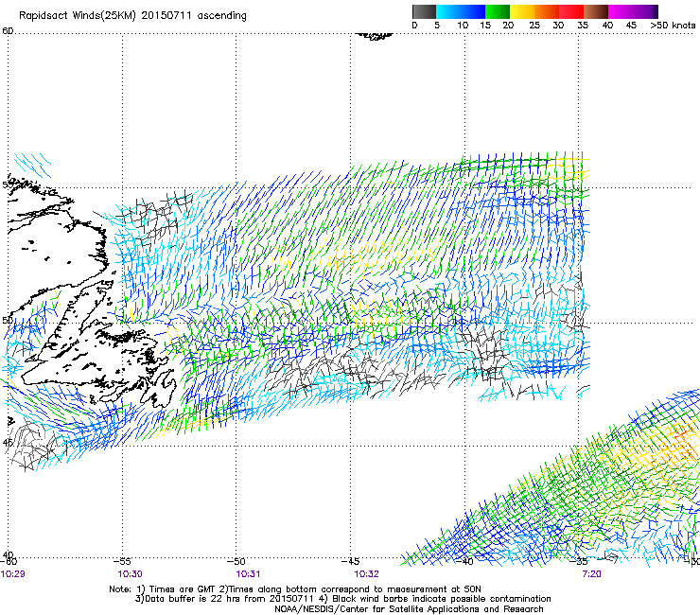700x615 pixels.
Task: Choose the brown 35-40 knots color band
Action: click(x=596, y=11)
